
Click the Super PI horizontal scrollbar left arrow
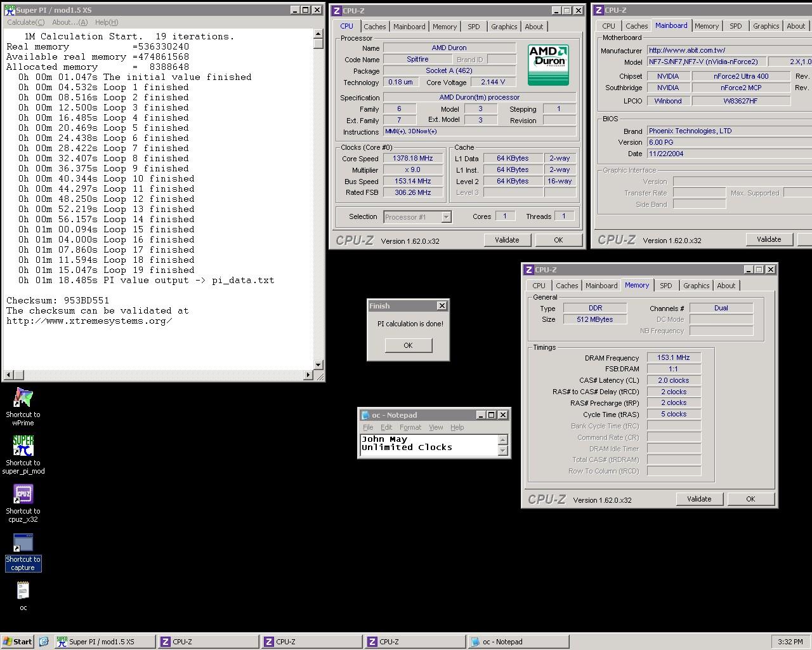[8, 375]
